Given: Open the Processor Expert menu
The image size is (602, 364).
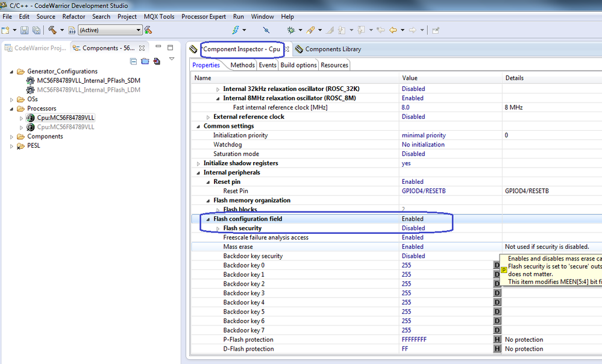Looking at the screenshot, I should click(x=203, y=16).
